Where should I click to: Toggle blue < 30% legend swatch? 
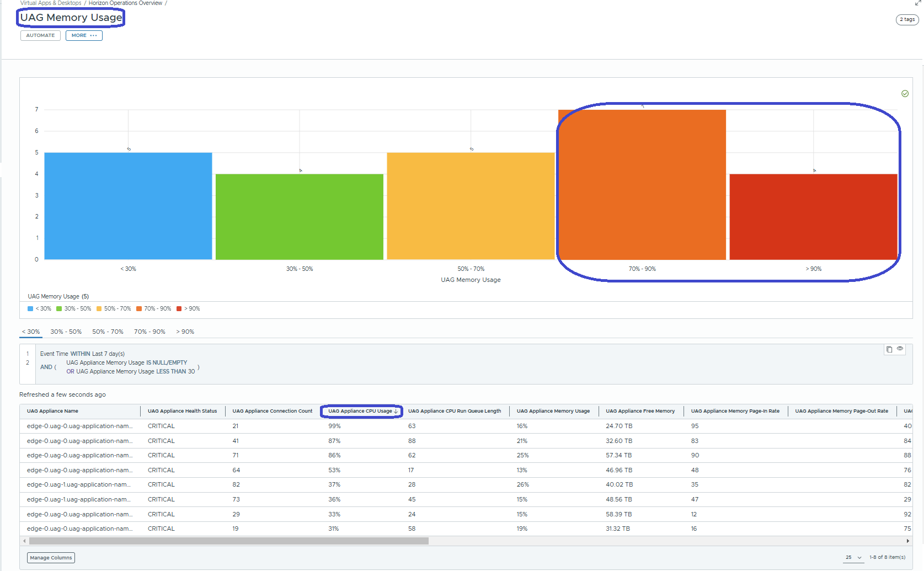coord(30,309)
